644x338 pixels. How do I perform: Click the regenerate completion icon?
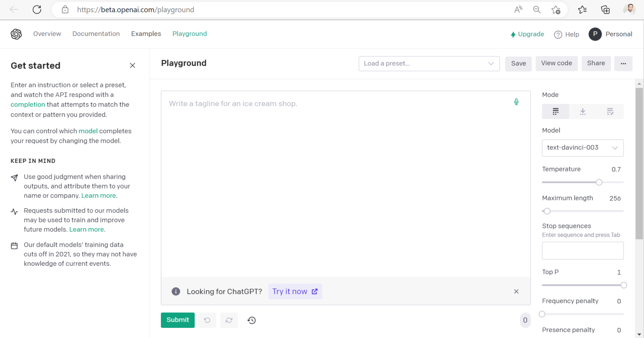coord(229,320)
